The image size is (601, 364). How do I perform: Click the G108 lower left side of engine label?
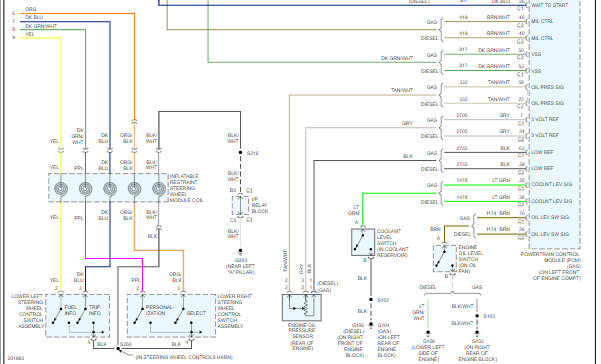[429, 350]
